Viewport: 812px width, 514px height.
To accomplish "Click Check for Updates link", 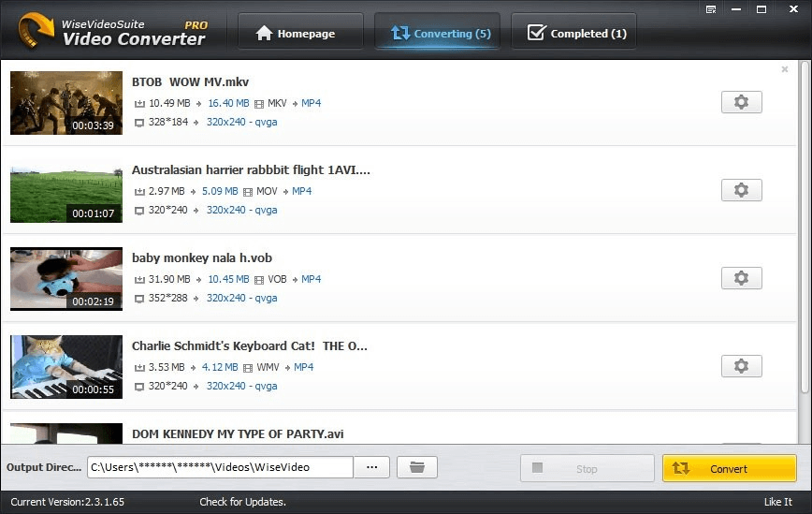I will tap(242, 502).
